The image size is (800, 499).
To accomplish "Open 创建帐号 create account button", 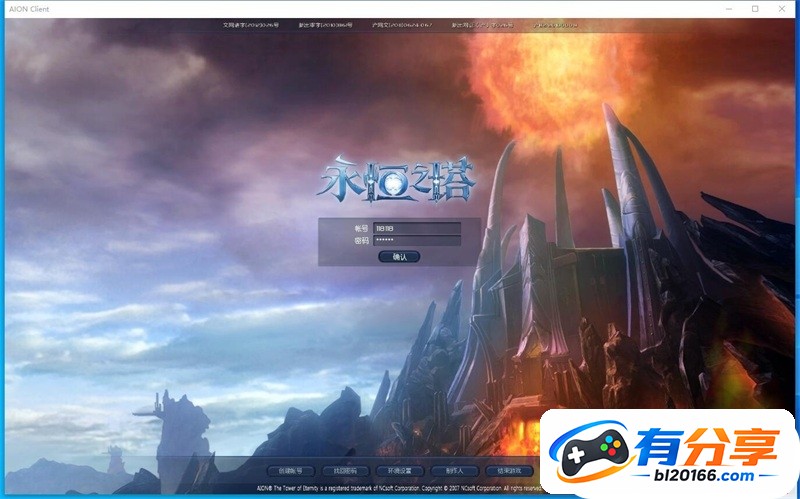I will coord(290,471).
